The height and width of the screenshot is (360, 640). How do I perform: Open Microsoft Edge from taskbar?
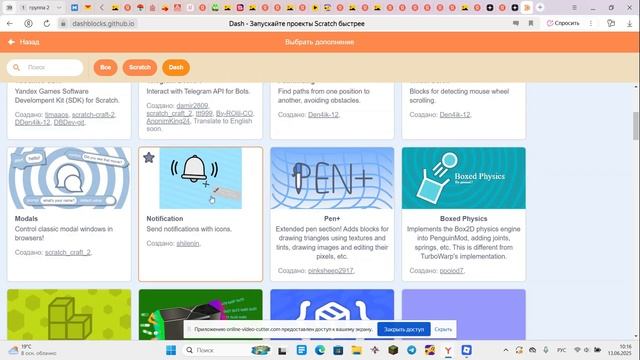coord(320,350)
